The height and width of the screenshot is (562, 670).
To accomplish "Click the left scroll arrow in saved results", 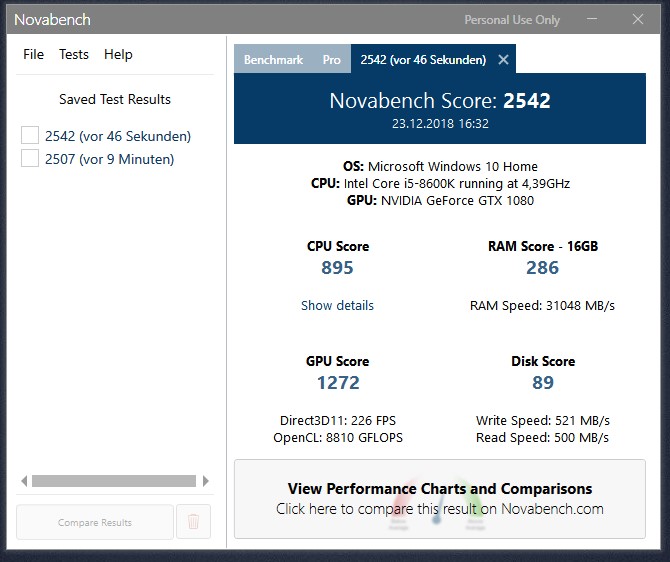I will (x=24, y=481).
